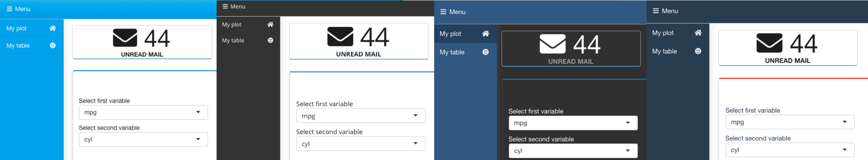Click hamburger Menu in light blue theme
868x160 pixels.
[18, 9]
